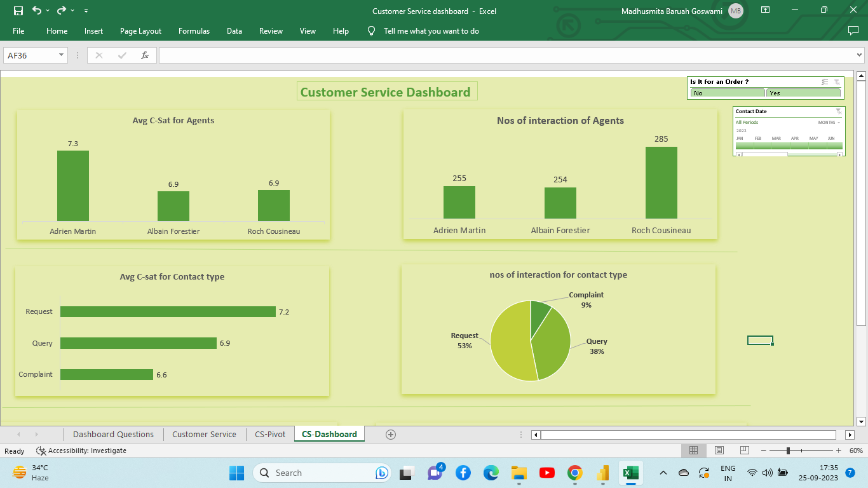Viewport: 868px width, 488px height.
Task: Switch to the CS-Pivot sheet tab
Action: click(269, 434)
